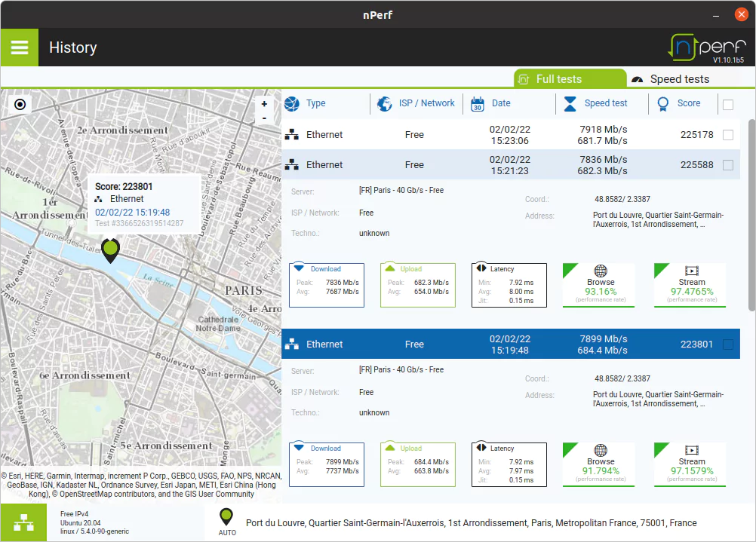Image resolution: width=756 pixels, height=542 pixels.
Task: Click the nPerf logo
Action: tap(705, 47)
